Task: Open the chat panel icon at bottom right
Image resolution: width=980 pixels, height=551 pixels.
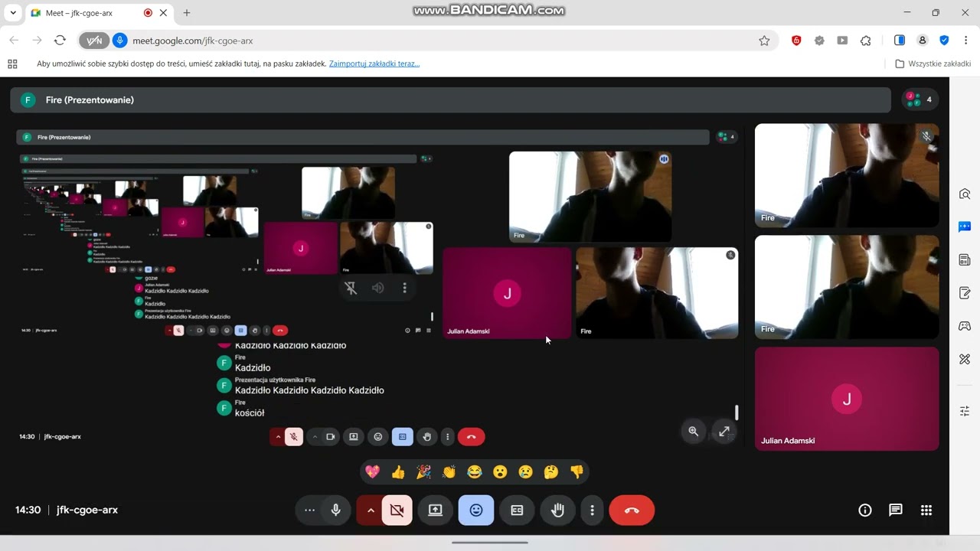Action: 896,510
